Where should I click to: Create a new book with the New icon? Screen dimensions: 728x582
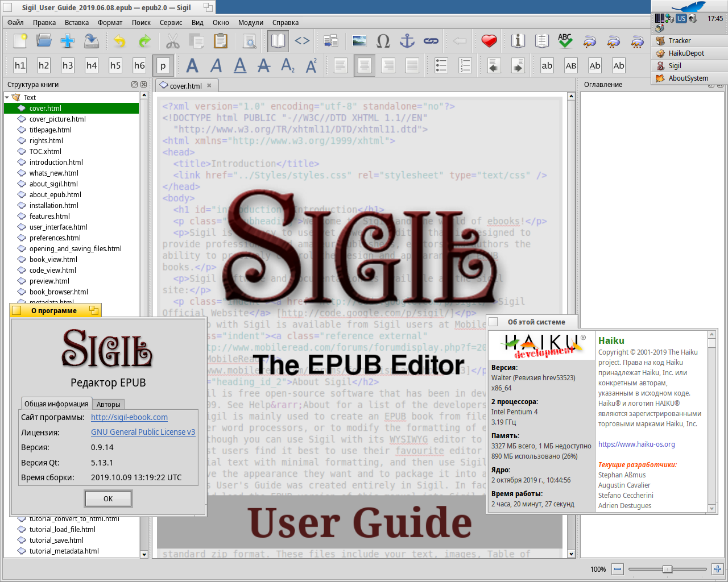(20, 41)
